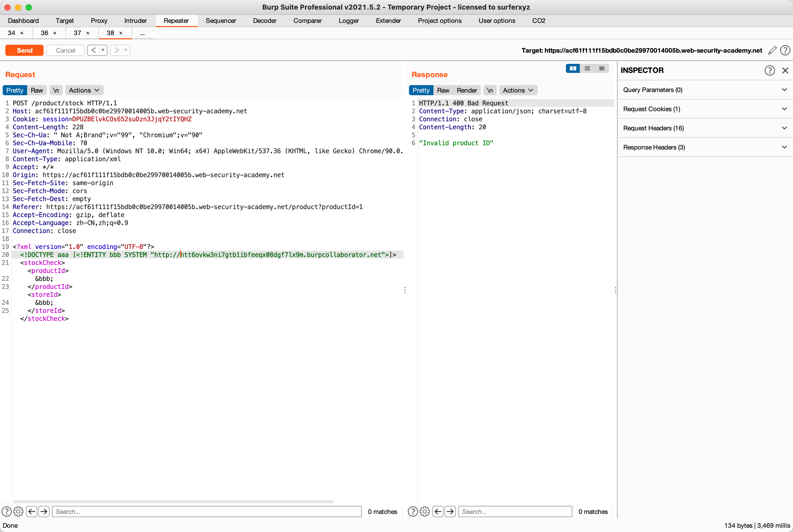Viewport: 793px width, 532px height.
Task: Click the DOCTYPE entity line in request
Action: pos(208,255)
